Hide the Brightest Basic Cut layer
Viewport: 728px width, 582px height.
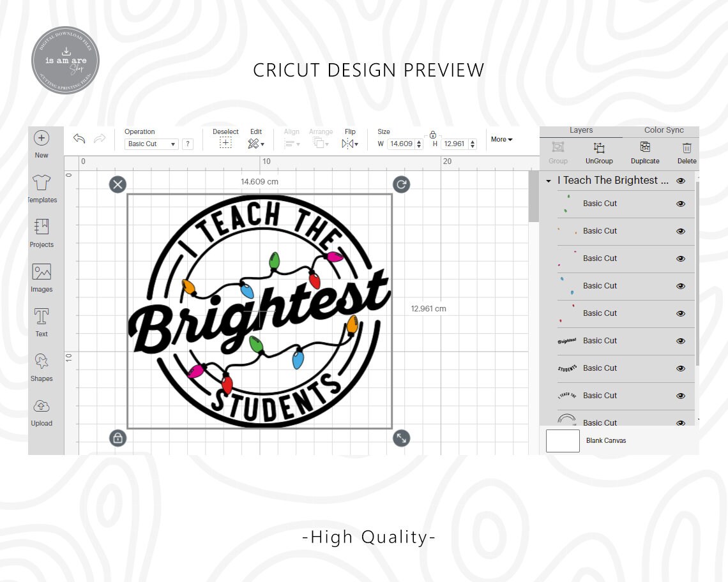point(681,341)
